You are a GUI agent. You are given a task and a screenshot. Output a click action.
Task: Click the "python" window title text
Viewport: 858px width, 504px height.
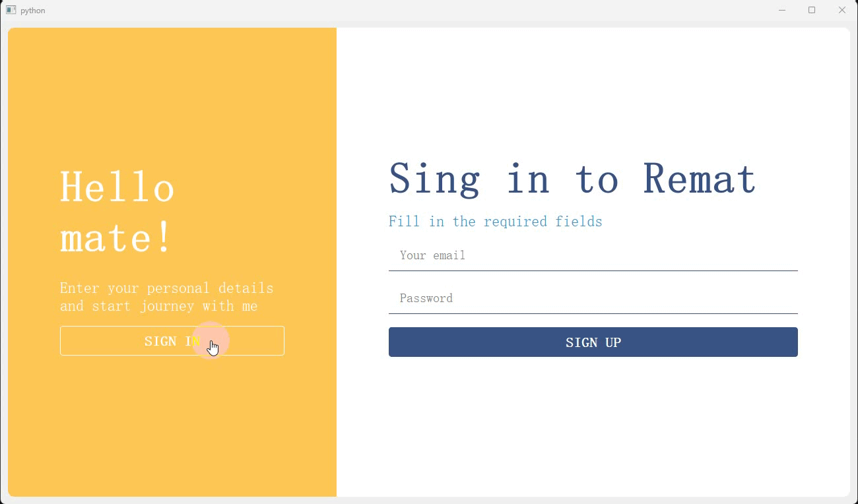(x=33, y=11)
